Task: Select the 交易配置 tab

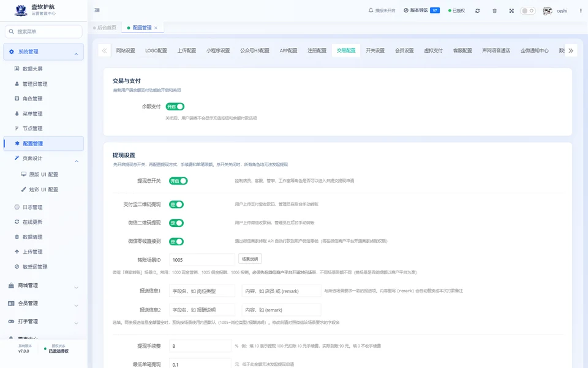Action: pos(346,50)
